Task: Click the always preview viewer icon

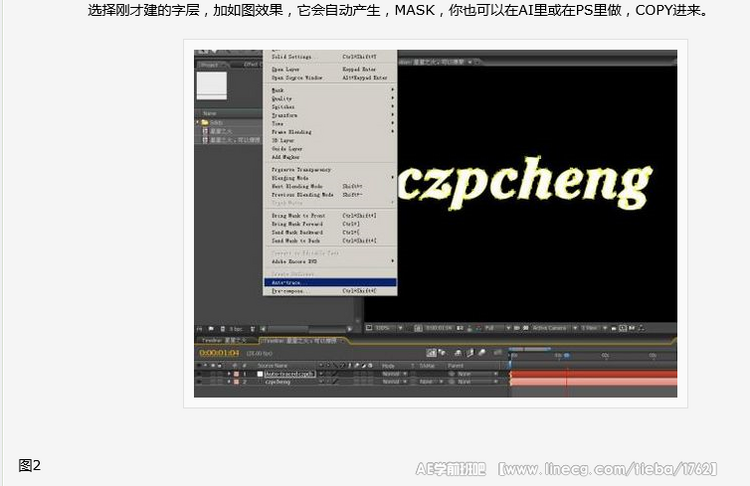Action: point(369,328)
